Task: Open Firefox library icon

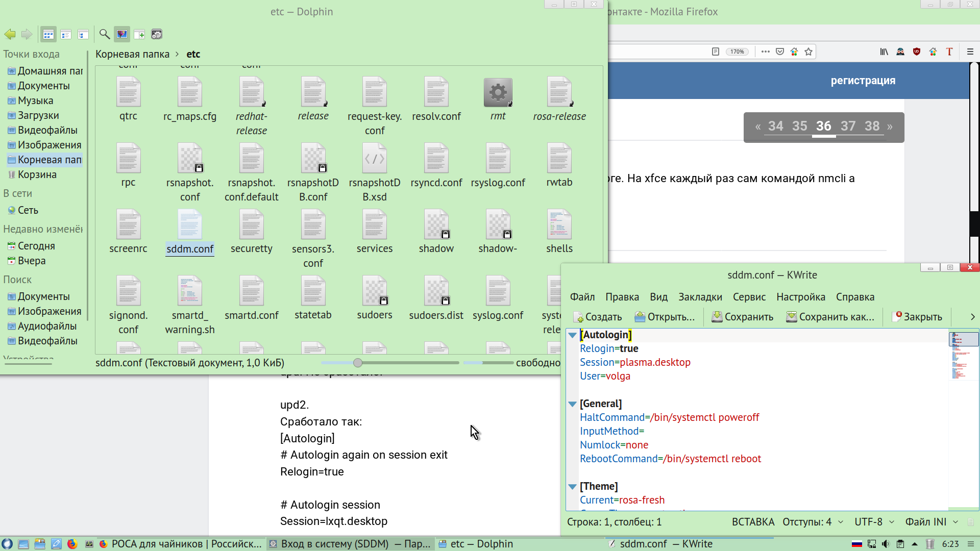Action: [884, 52]
